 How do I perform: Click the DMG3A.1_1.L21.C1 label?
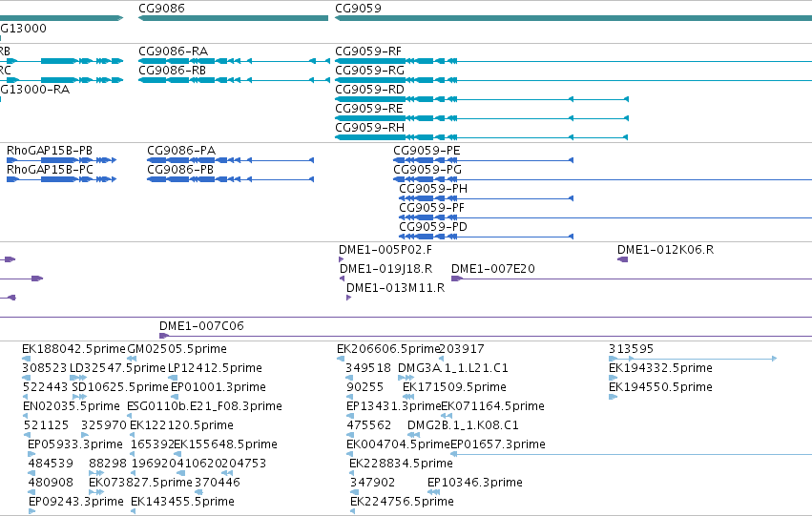coord(453,368)
